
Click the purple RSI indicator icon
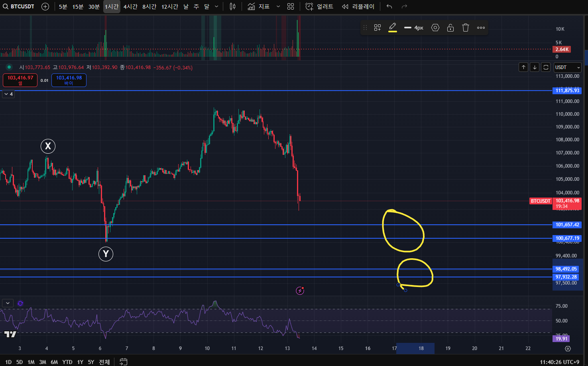[20, 303]
